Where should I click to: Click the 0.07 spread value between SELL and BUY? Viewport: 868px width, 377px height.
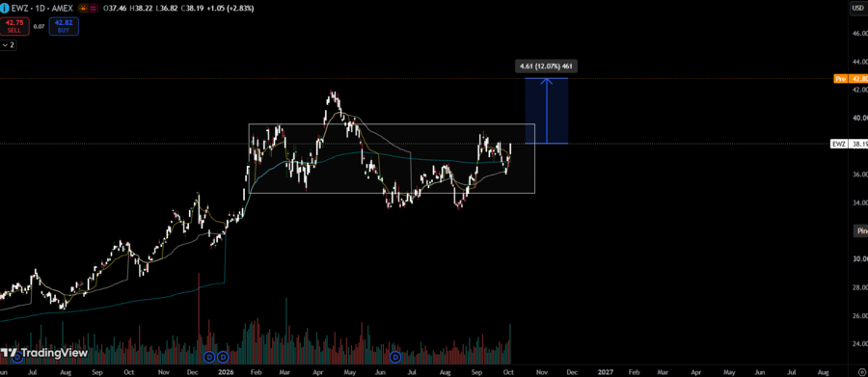pyautogui.click(x=39, y=27)
